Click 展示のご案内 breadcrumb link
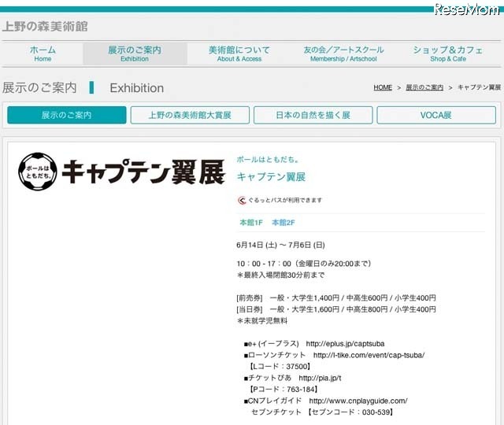504x425 pixels. [x=424, y=87]
